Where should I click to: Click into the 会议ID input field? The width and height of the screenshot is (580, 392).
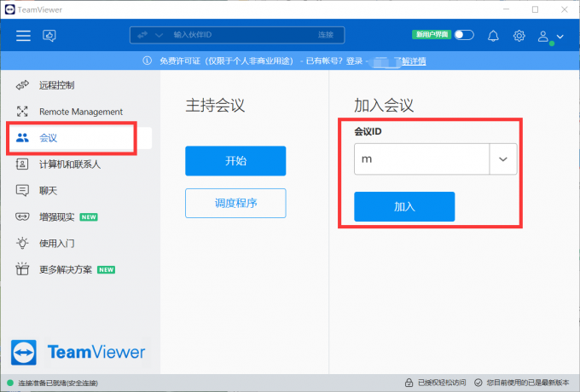(x=421, y=159)
